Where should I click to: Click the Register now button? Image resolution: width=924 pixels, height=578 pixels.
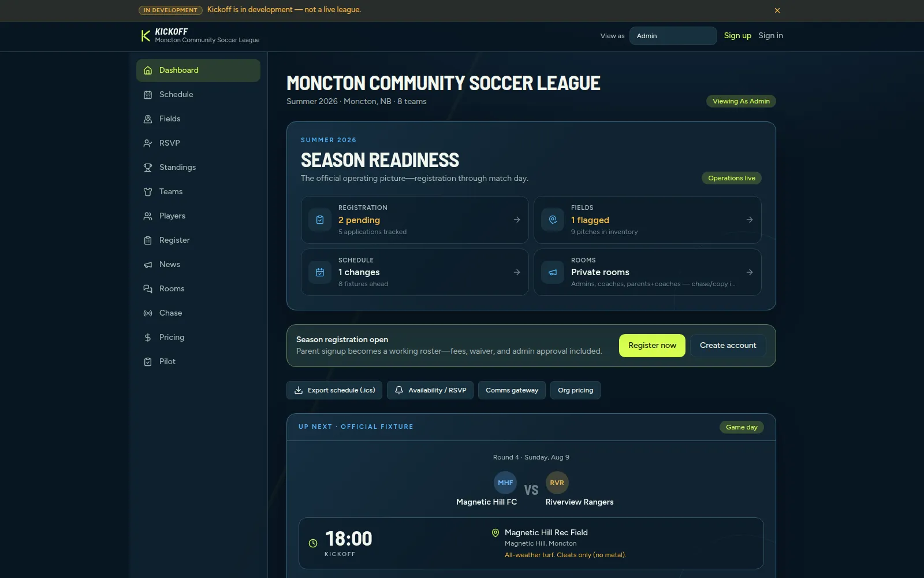click(652, 346)
